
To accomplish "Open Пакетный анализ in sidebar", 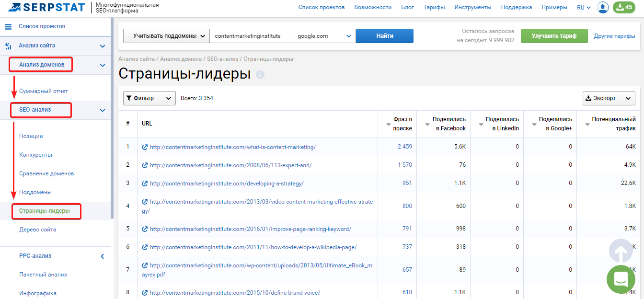I will tap(43, 275).
